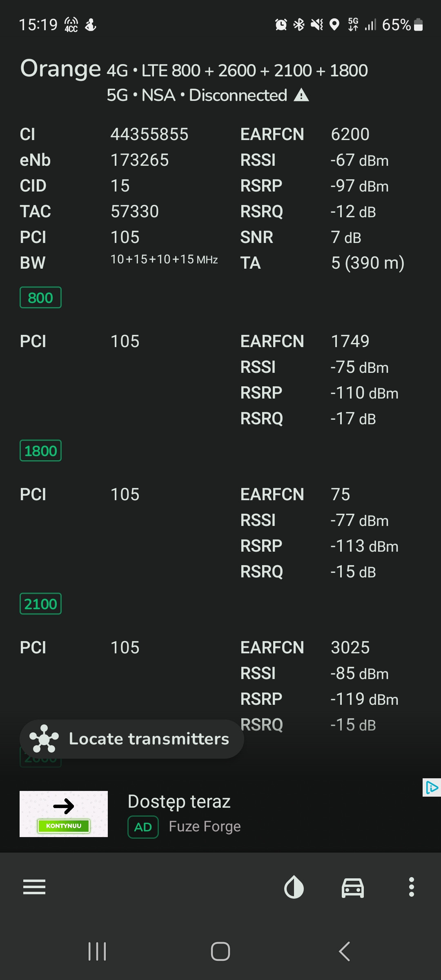The image size is (441, 980).
Task: Tap the transmitter network icon in Locate button
Action: pos(44,739)
